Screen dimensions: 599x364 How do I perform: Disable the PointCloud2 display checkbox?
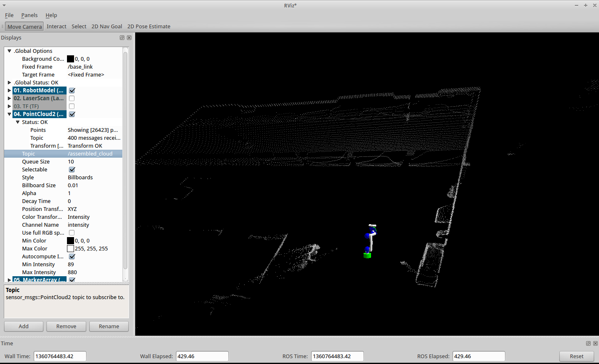point(72,114)
